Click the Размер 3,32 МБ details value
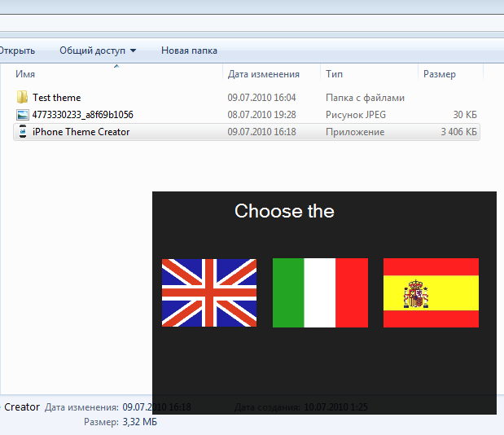The height and width of the screenshot is (435, 504). point(138,422)
